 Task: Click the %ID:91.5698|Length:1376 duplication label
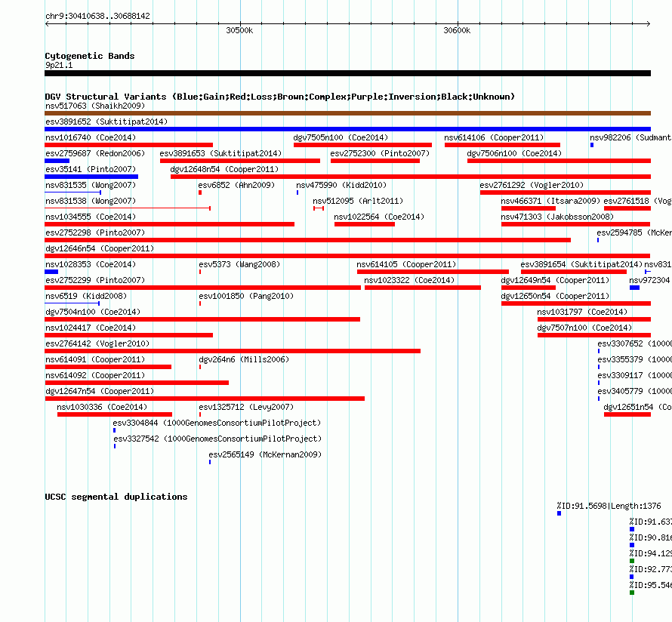[x=609, y=506]
